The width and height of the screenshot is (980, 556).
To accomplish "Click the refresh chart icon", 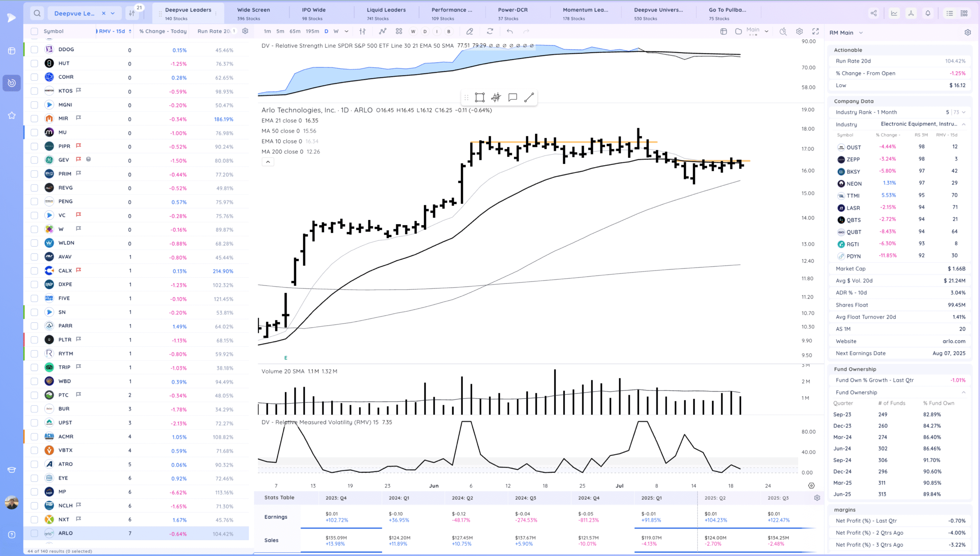I will pos(490,31).
